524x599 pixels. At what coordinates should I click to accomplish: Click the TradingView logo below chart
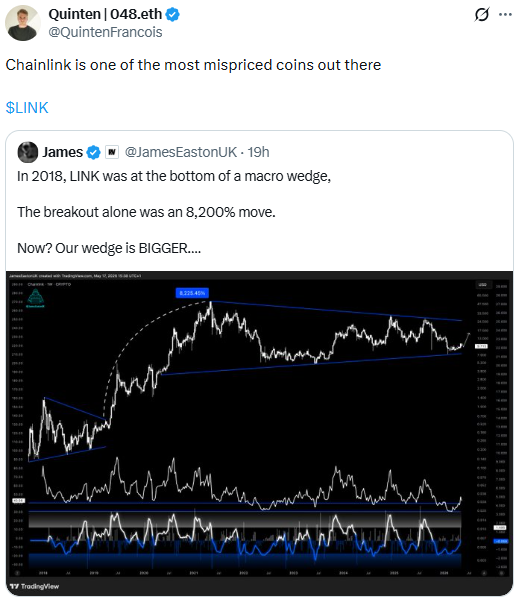(35, 586)
